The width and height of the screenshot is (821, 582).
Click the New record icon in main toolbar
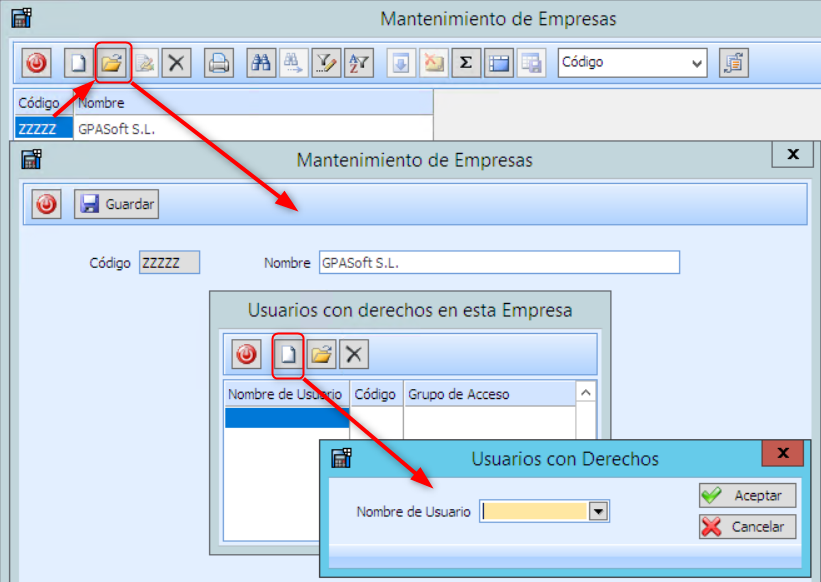point(76,63)
